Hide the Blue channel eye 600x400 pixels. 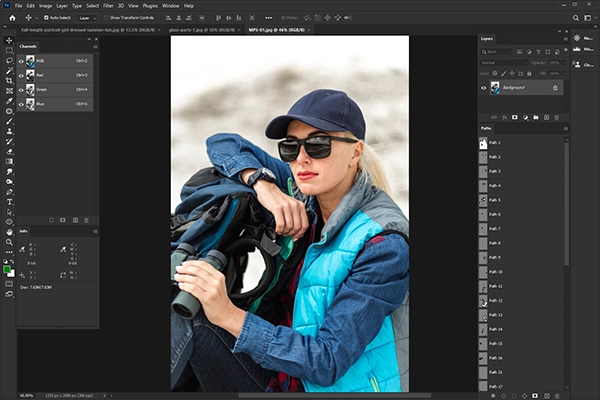click(x=21, y=104)
